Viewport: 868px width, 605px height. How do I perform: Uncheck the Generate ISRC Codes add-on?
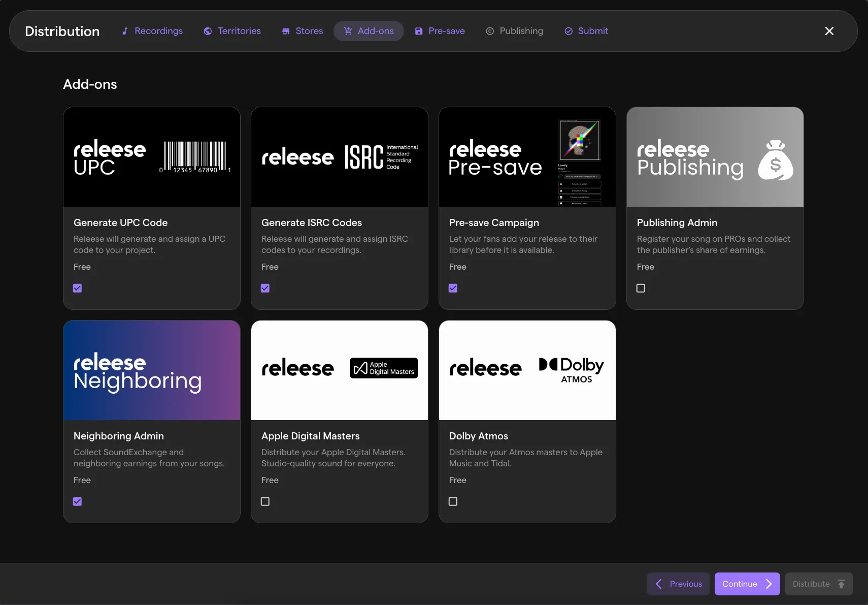265,288
